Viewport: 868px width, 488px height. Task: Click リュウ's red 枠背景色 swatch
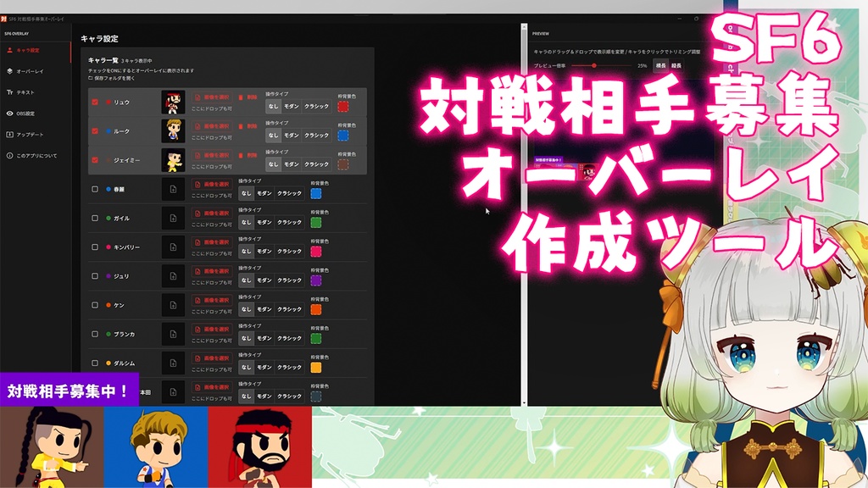click(343, 105)
